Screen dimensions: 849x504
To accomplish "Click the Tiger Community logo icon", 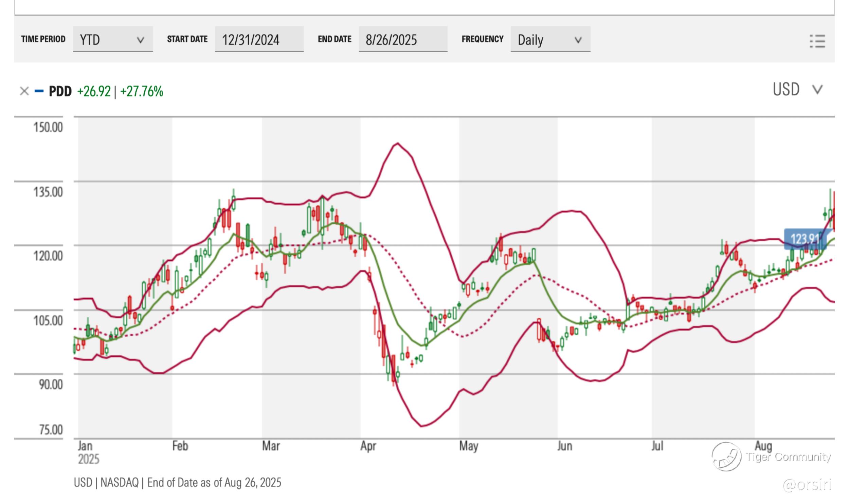I will [x=726, y=456].
